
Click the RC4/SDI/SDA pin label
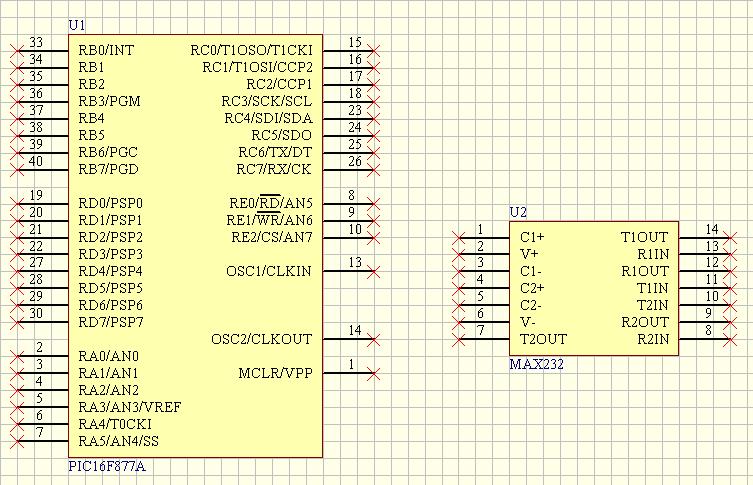[x=268, y=118]
